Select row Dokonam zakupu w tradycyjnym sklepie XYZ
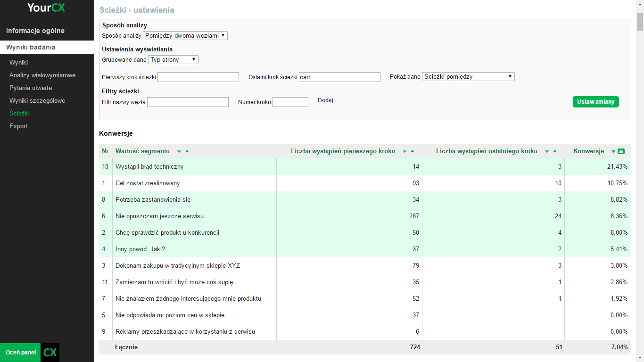This screenshot has width=644, height=362. coord(365,265)
